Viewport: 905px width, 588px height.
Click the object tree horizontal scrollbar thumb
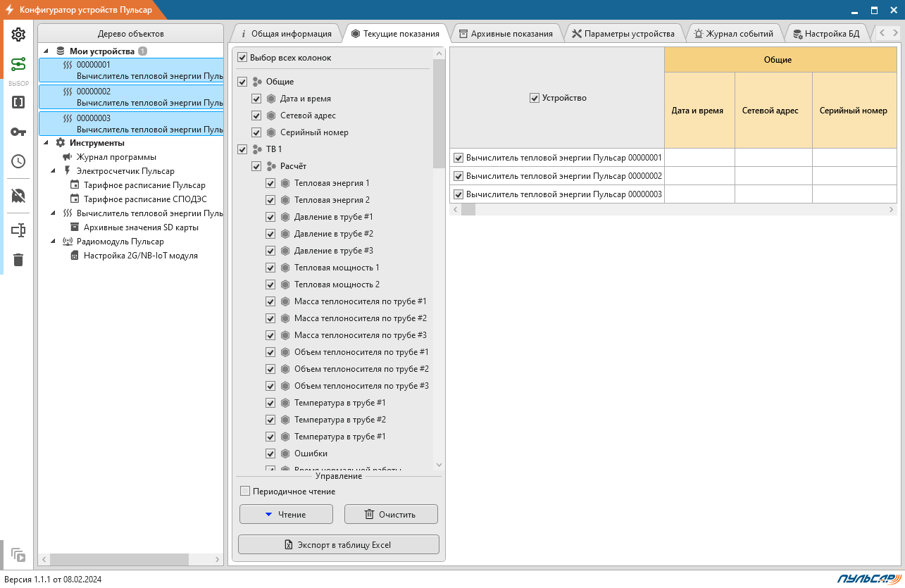click(x=118, y=559)
